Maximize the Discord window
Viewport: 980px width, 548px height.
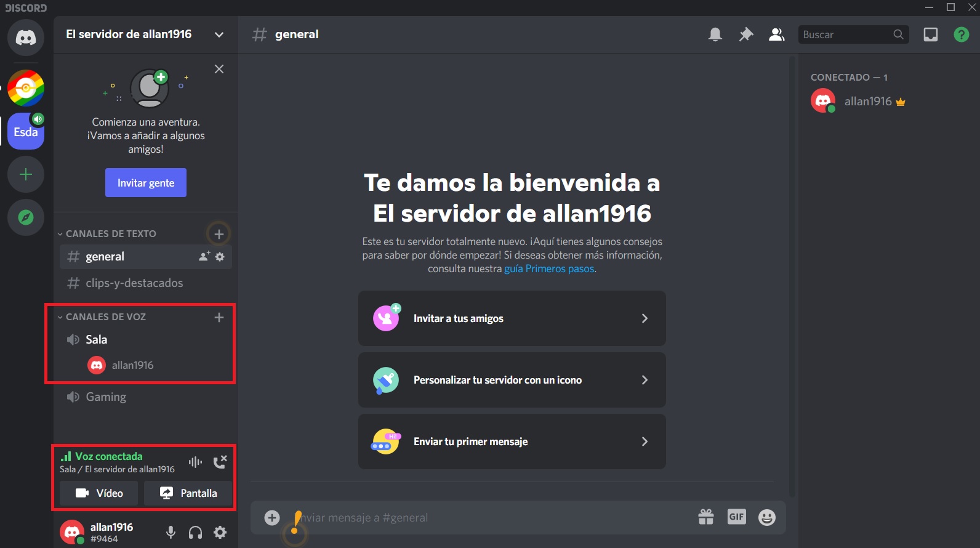pyautogui.click(x=951, y=7)
